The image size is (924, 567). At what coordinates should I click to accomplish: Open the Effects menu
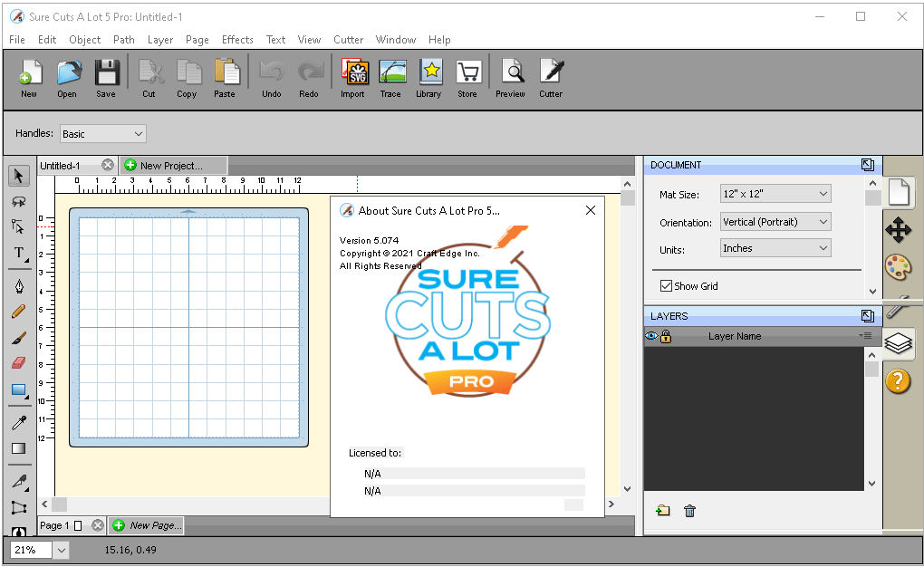click(x=237, y=40)
